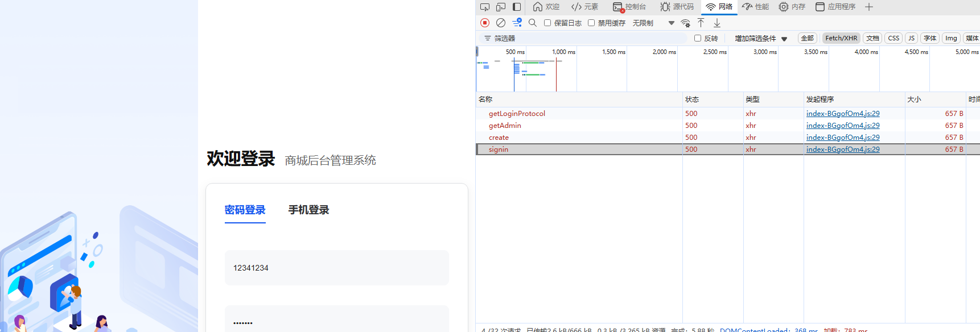Sort requests by 大小 column header

(936, 99)
